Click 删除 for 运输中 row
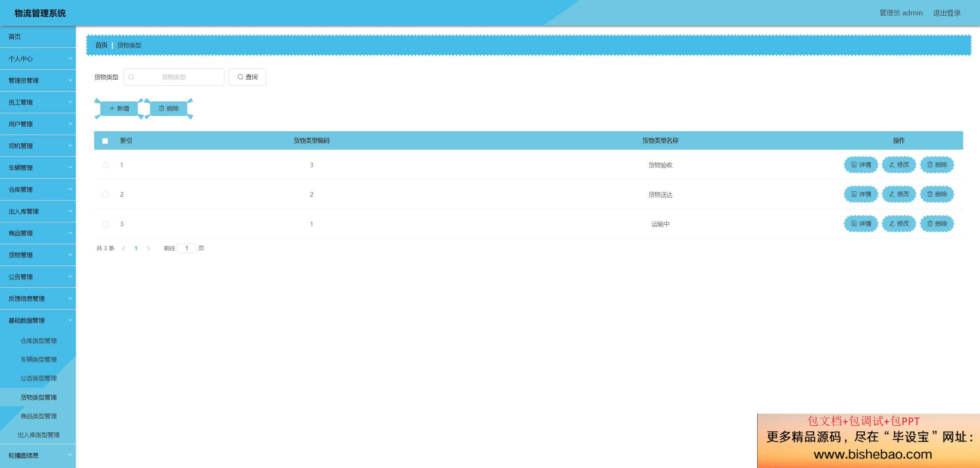Viewport: 980px width, 468px height. [937, 224]
